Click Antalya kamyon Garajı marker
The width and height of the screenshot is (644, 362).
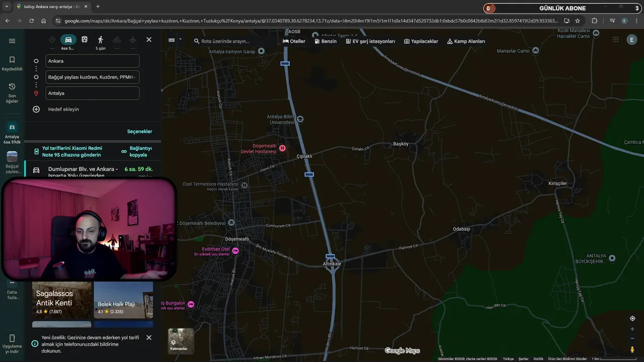[261, 51]
